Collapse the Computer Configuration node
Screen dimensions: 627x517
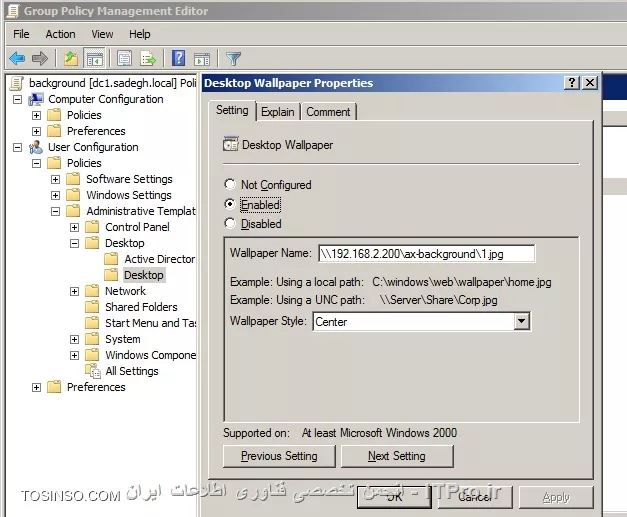(x=17, y=99)
